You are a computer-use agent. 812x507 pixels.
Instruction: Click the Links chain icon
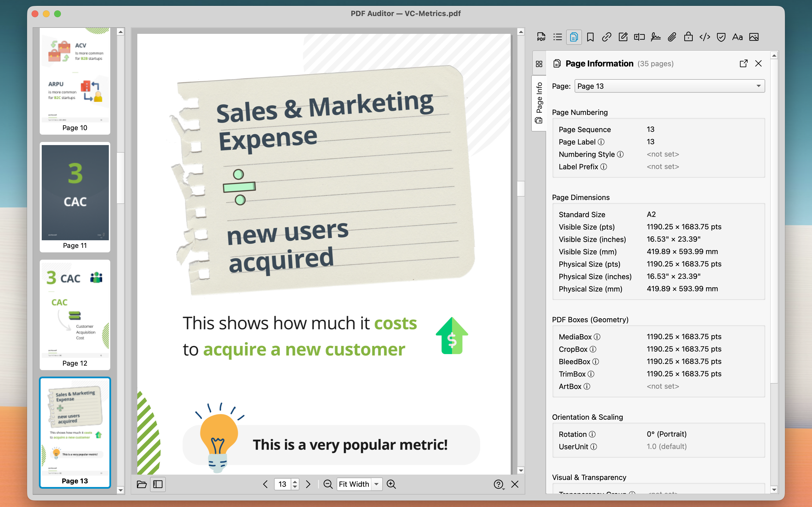click(606, 37)
